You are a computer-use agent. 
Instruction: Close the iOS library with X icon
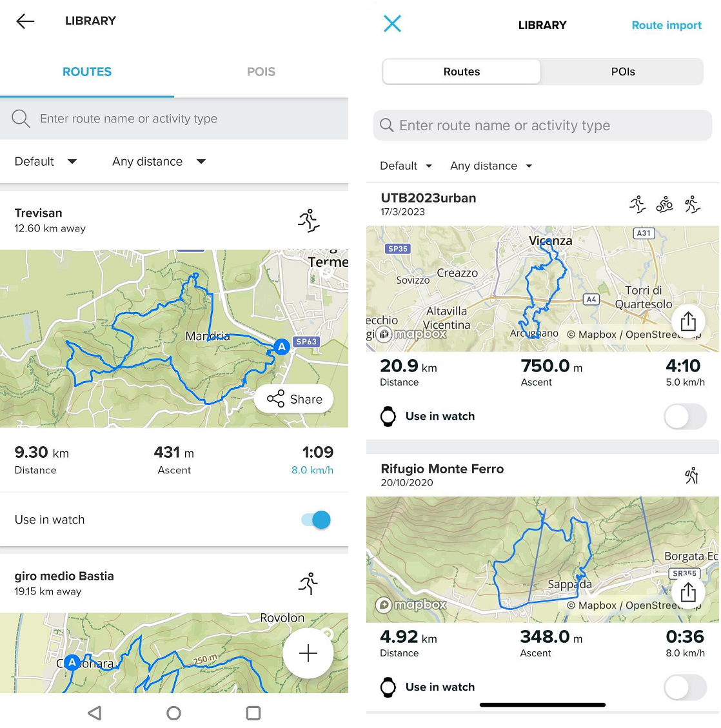392,24
